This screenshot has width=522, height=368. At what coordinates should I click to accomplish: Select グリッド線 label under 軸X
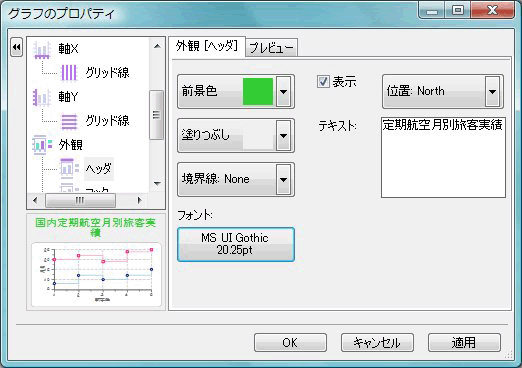coord(107,72)
